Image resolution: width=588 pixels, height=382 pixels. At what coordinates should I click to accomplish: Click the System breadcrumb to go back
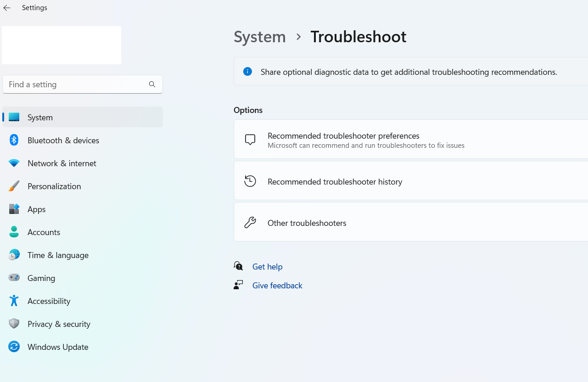click(x=259, y=37)
